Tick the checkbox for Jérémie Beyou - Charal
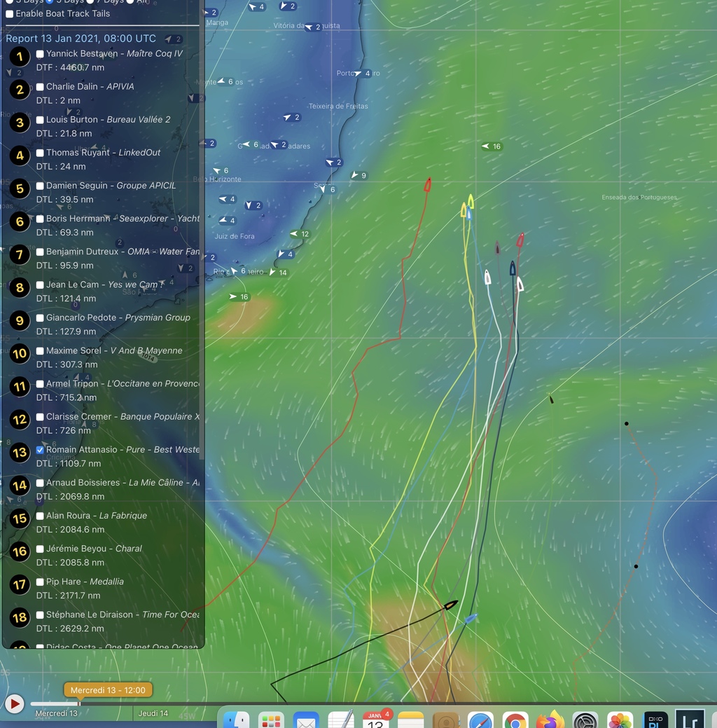This screenshot has width=717, height=728. pyautogui.click(x=40, y=549)
